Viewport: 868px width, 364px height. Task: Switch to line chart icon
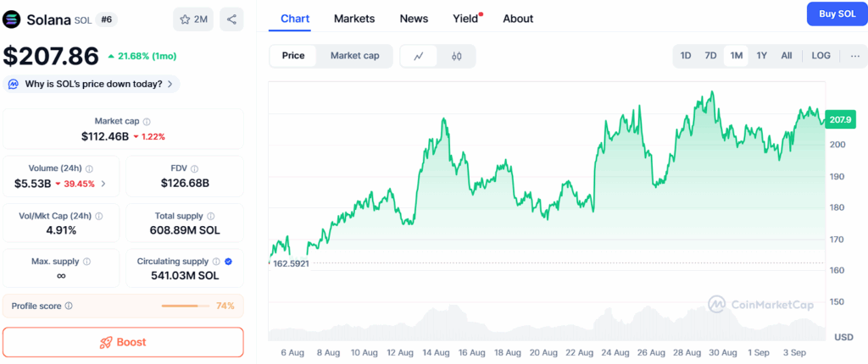(x=419, y=56)
